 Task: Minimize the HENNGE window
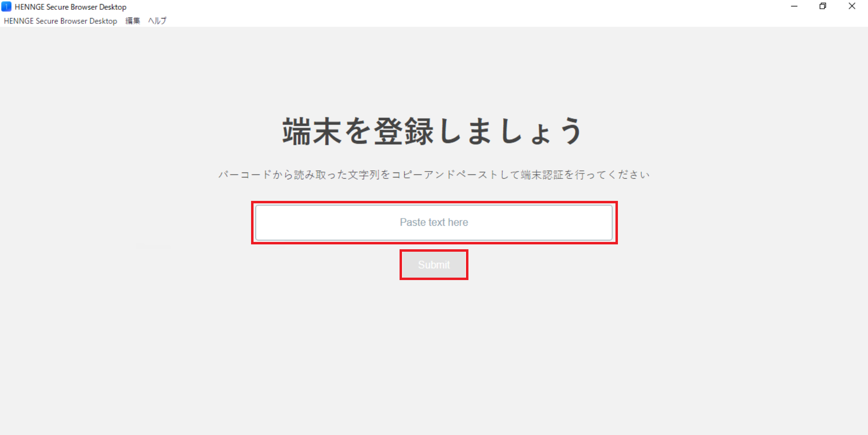794,6
